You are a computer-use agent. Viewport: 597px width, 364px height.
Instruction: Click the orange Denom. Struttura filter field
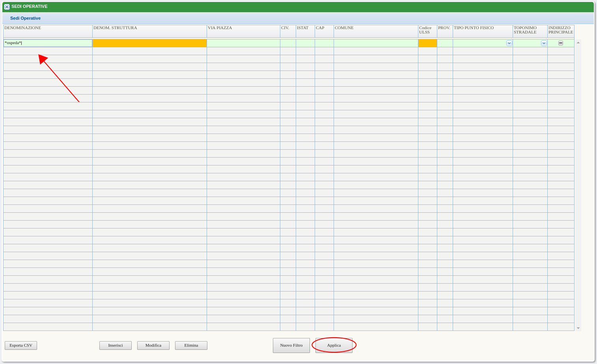click(x=149, y=43)
